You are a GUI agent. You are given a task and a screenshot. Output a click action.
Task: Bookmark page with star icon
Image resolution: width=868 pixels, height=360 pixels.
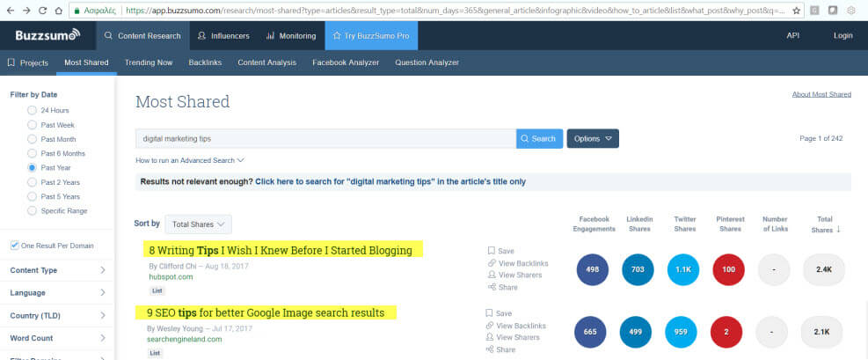click(796, 11)
